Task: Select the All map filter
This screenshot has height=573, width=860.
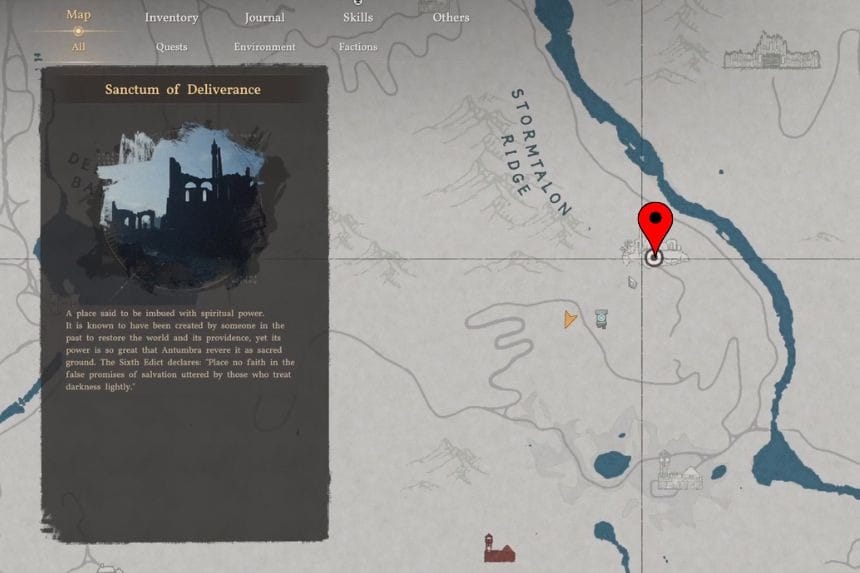Action: (78, 47)
